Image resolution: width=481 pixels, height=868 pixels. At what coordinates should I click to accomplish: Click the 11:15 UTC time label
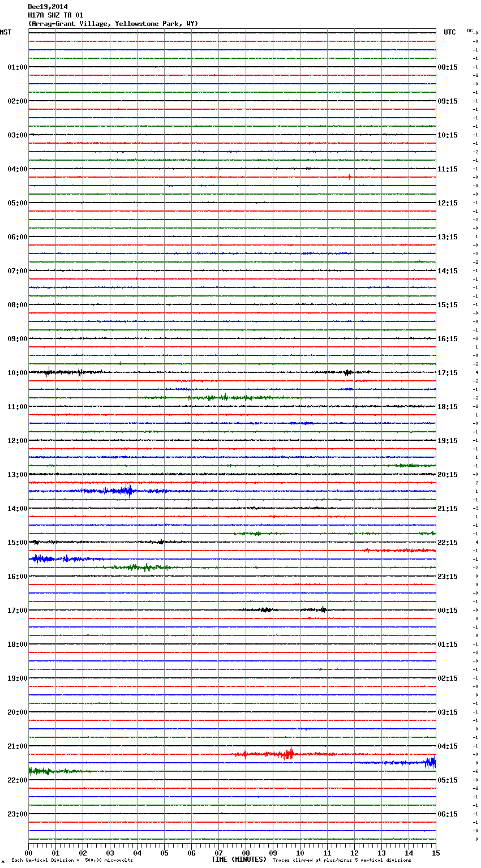[448, 169]
